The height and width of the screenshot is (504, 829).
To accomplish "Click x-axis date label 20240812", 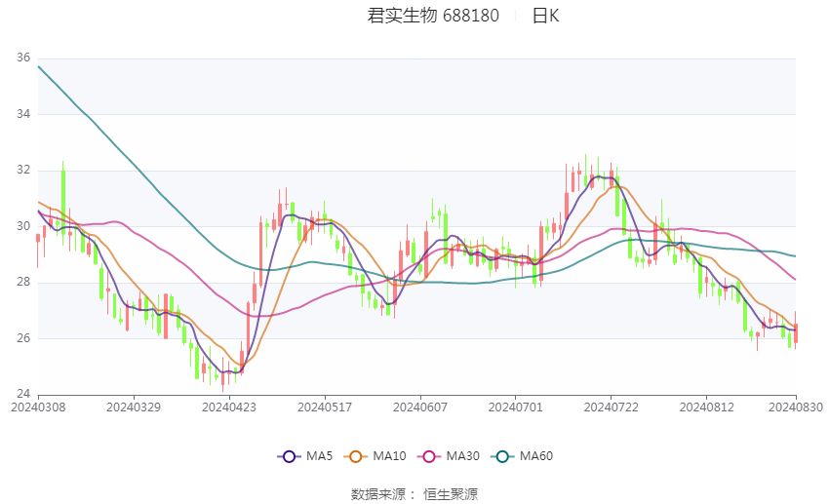I will 707,407.
